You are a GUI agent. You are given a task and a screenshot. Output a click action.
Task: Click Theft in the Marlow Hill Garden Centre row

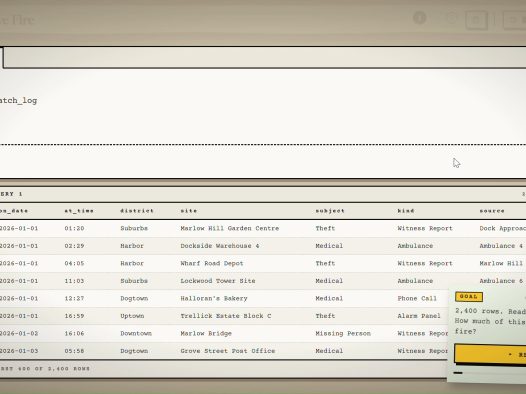pos(325,228)
